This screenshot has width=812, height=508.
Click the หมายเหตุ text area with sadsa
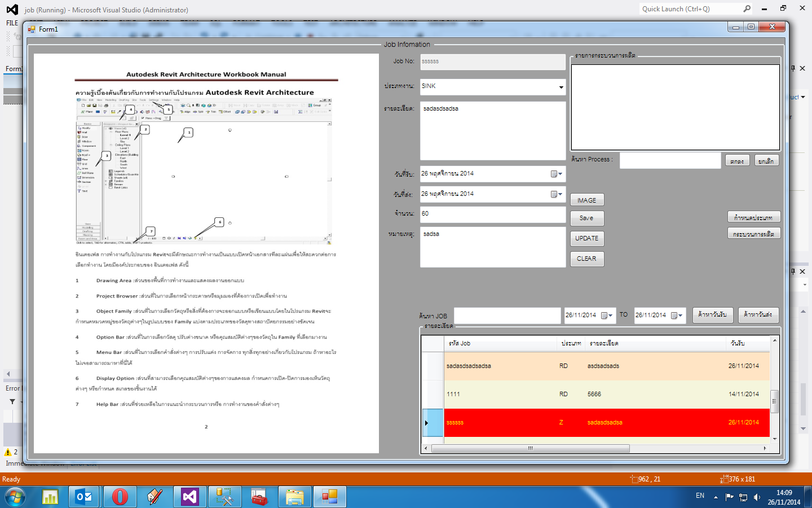point(493,247)
